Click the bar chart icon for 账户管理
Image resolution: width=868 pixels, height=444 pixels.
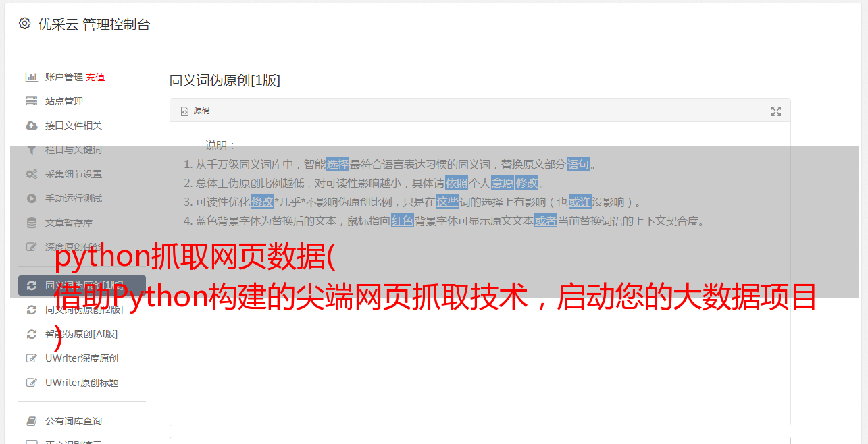[x=31, y=77]
